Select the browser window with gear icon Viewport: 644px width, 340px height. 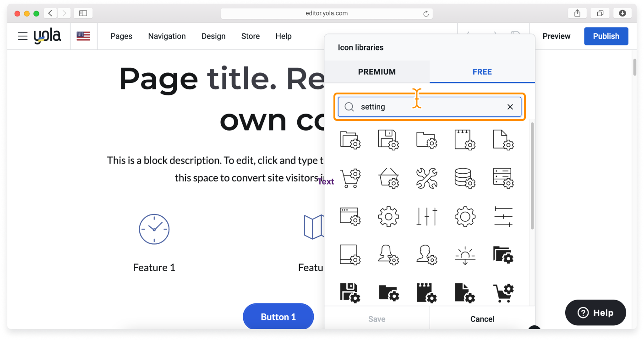pyautogui.click(x=350, y=216)
